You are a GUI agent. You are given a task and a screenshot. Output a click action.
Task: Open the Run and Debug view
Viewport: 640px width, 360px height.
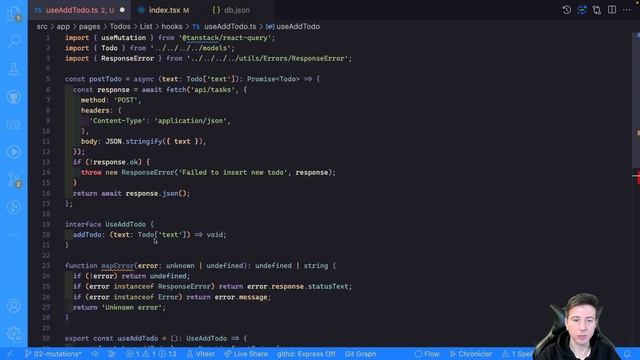tap(14, 152)
